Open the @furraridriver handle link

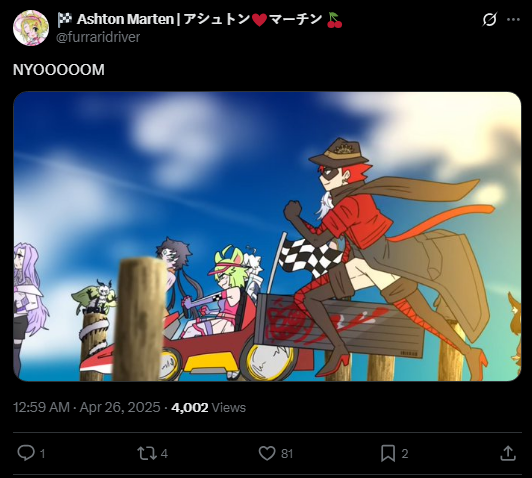(x=98, y=37)
